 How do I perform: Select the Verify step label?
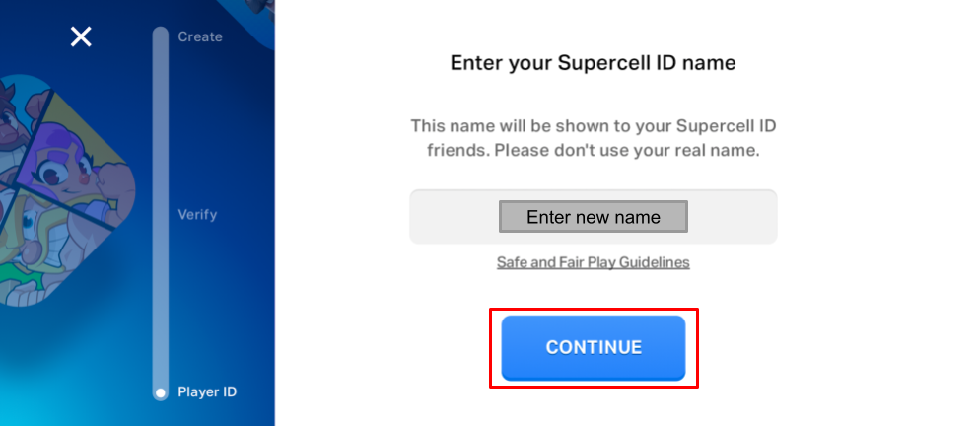point(197,214)
